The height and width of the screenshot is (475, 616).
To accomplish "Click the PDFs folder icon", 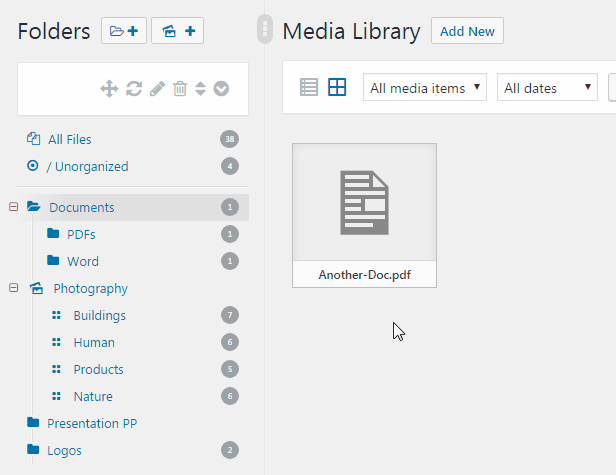I will pyautogui.click(x=53, y=233).
